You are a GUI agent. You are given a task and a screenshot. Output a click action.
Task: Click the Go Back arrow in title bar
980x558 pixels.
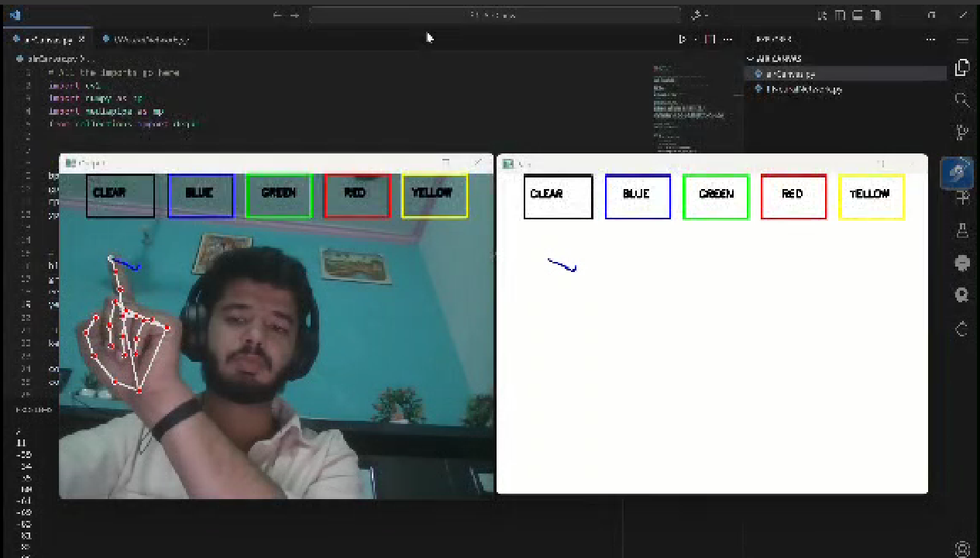tap(278, 15)
